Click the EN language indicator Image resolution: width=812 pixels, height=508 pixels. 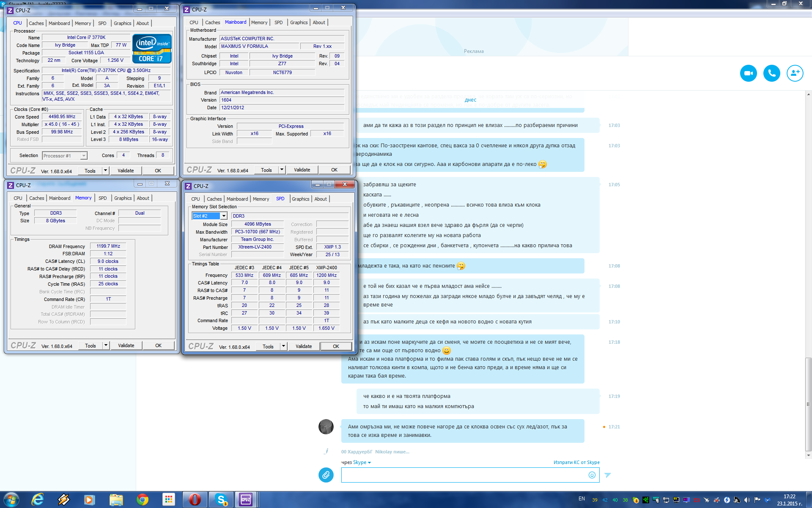coord(582,499)
